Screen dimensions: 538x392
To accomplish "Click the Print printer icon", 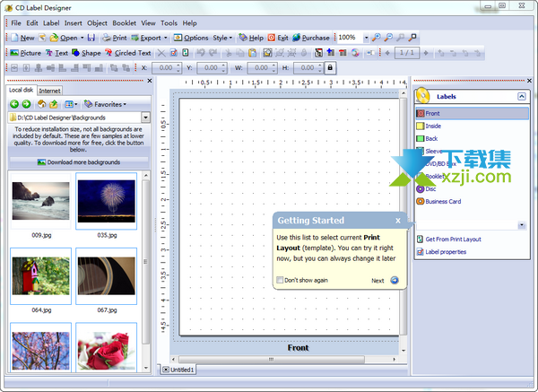I will [107, 38].
